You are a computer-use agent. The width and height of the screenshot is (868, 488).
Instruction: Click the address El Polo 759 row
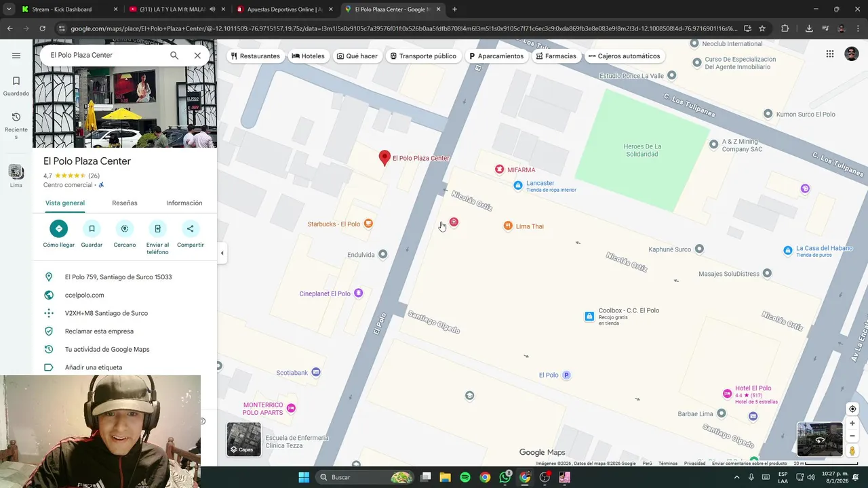coord(125,277)
